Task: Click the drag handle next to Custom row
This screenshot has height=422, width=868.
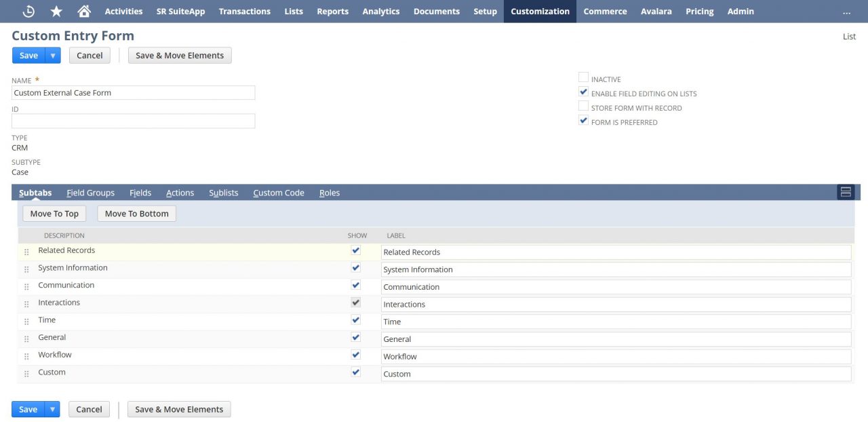Action: click(26, 372)
